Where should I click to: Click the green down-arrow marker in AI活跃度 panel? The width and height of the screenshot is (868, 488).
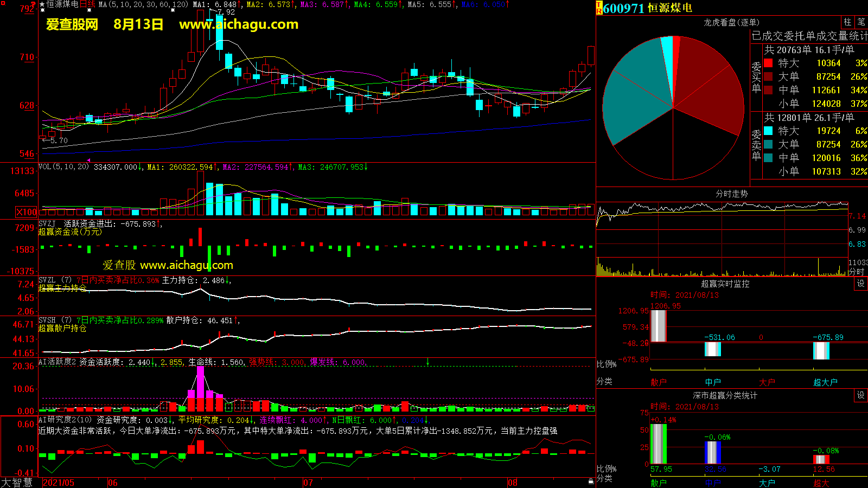pos(427,362)
